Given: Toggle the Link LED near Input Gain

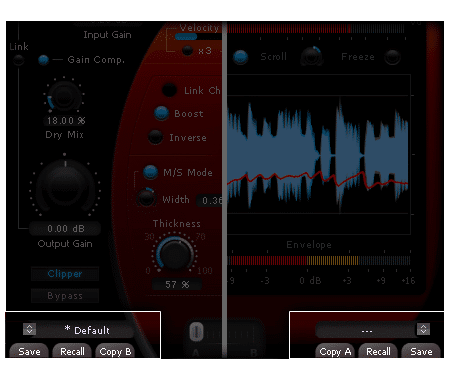Looking at the screenshot, I should [19, 60].
